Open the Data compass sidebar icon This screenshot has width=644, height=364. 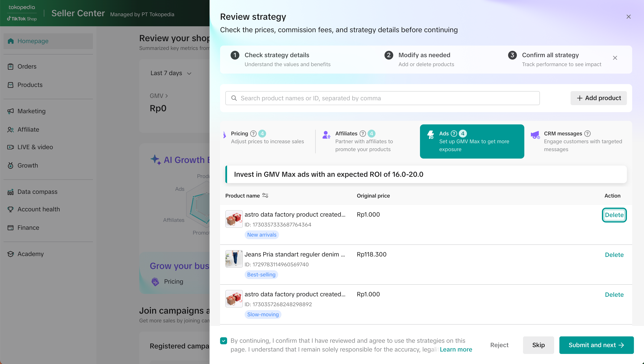pos(11,192)
